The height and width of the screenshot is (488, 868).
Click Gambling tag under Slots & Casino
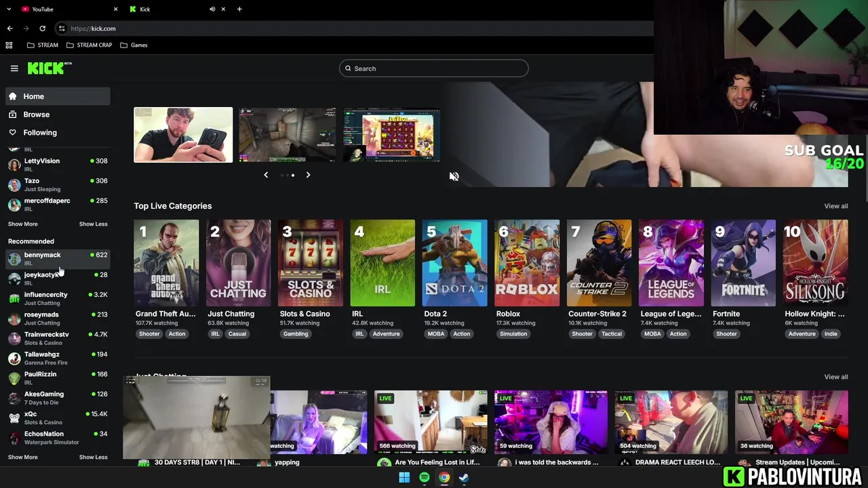pyautogui.click(x=296, y=333)
